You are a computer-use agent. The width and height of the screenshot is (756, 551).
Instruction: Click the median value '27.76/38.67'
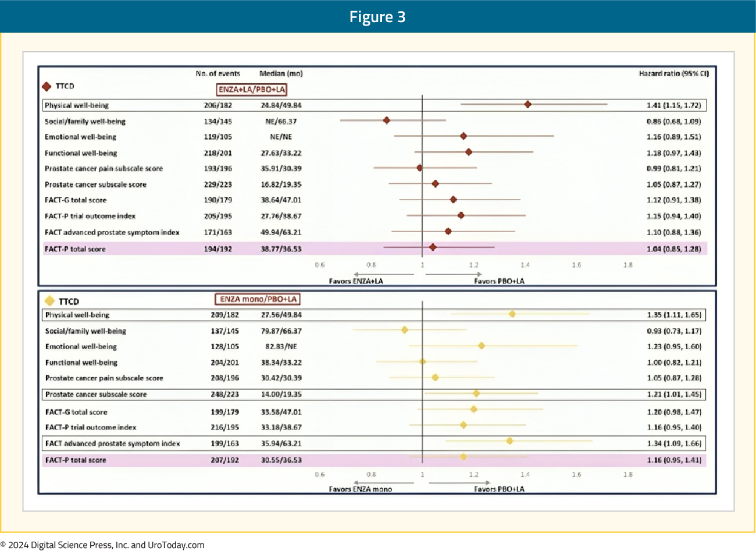[281, 216]
